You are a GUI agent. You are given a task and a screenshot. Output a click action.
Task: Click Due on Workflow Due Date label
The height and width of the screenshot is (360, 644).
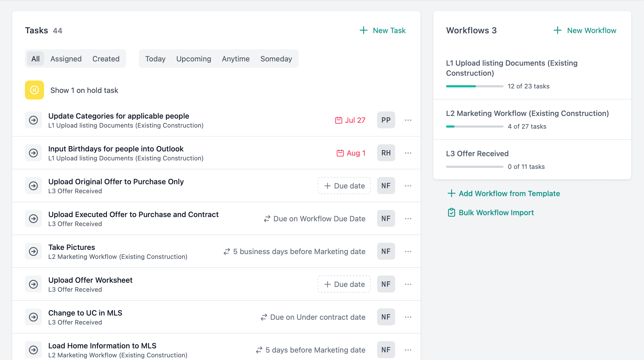315,219
